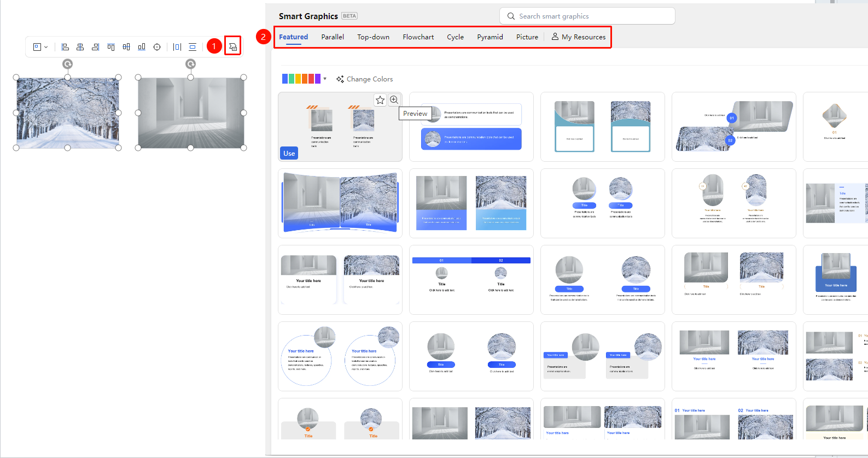Select the blue folder-shaped template
The image size is (868, 458).
coord(835,280)
